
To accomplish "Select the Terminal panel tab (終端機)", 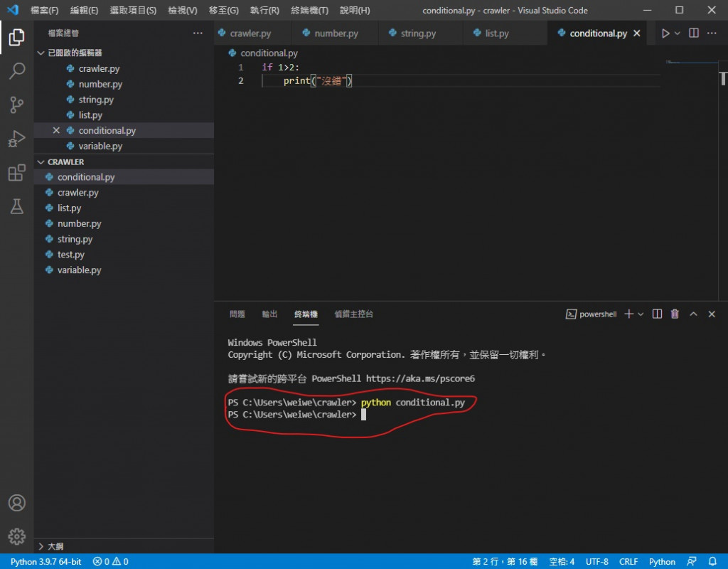I will coord(306,314).
